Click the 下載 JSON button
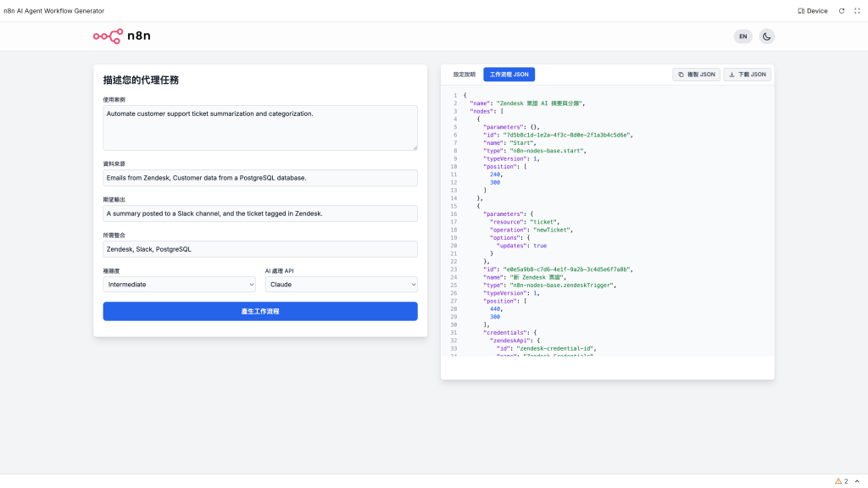This screenshot has width=868, height=488. coord(747,75)
